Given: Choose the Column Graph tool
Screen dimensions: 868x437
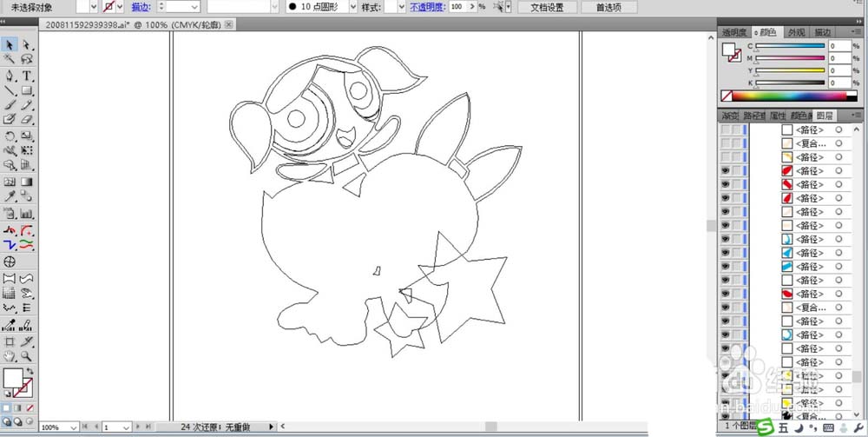Looking at the screenshot, I should pos(27,213).
